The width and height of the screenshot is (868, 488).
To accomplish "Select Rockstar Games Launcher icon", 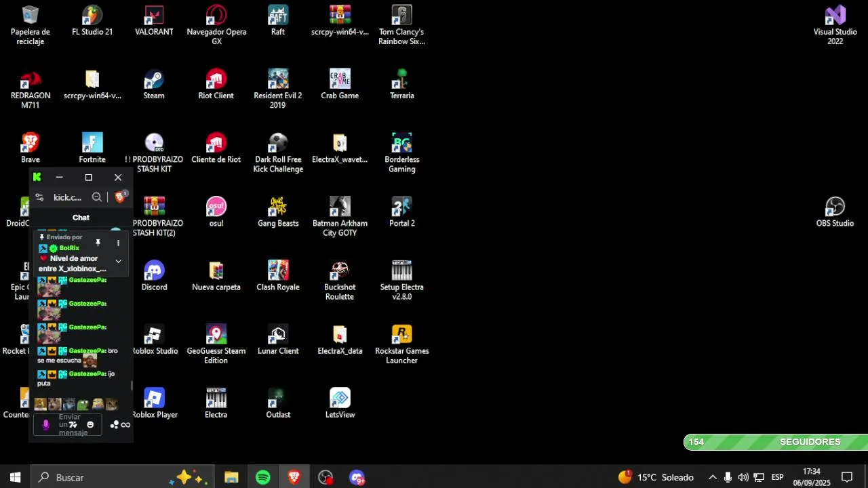I will 402,344.
